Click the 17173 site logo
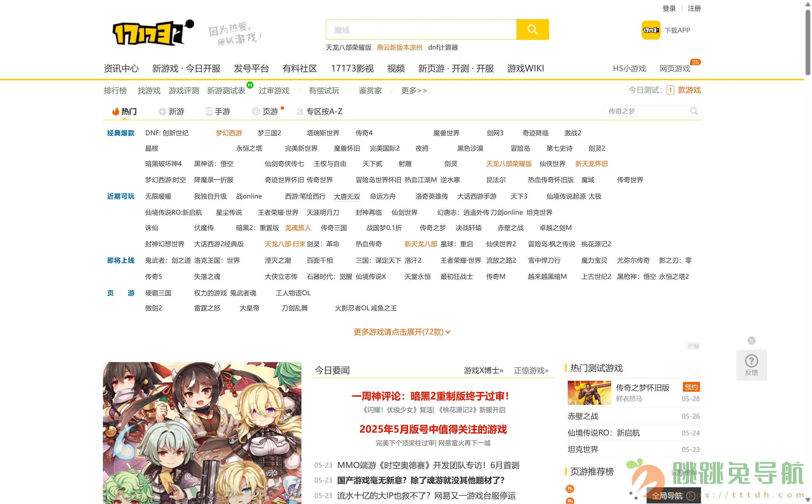Viewport: 812px width, 504px height. pyautogui.click(x=153, y=32)
